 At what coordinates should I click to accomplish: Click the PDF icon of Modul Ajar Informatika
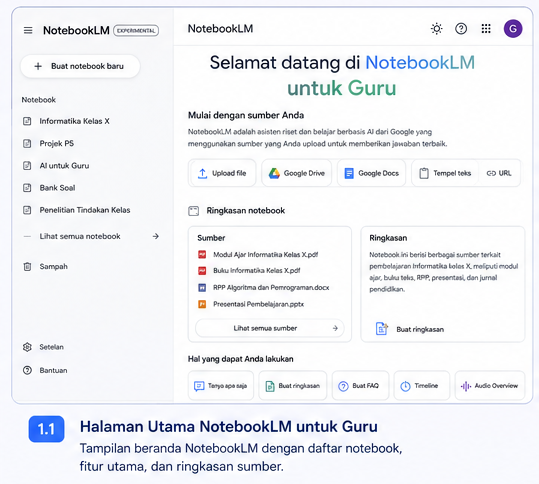202,254
